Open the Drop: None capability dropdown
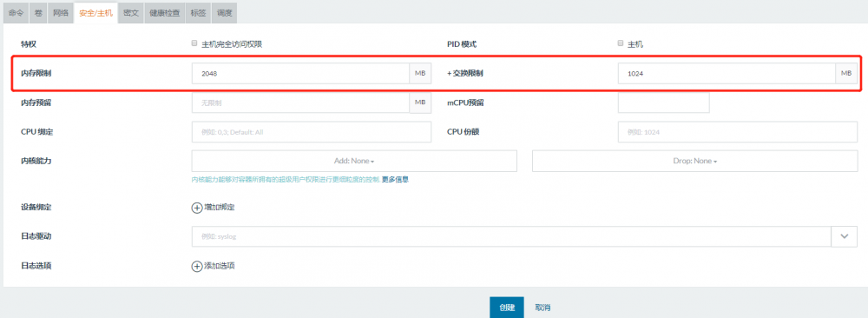This screenshot has width=868, height=318. click(694, 161)
